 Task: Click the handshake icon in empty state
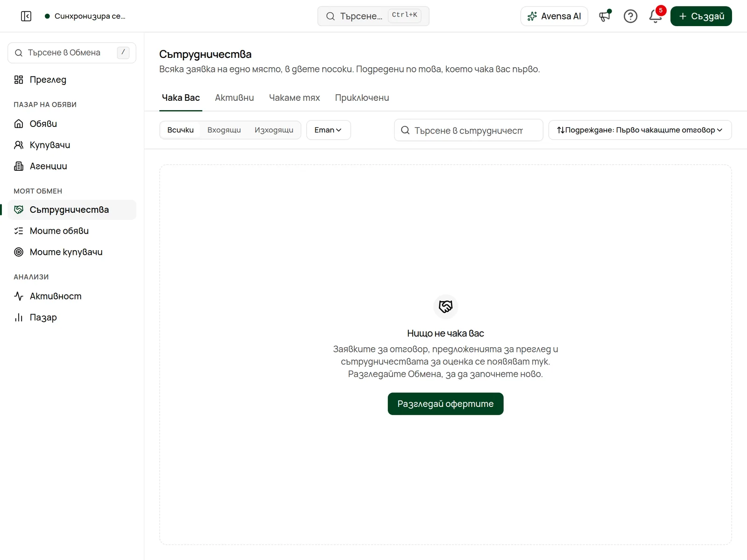click(x=446, y=307)
